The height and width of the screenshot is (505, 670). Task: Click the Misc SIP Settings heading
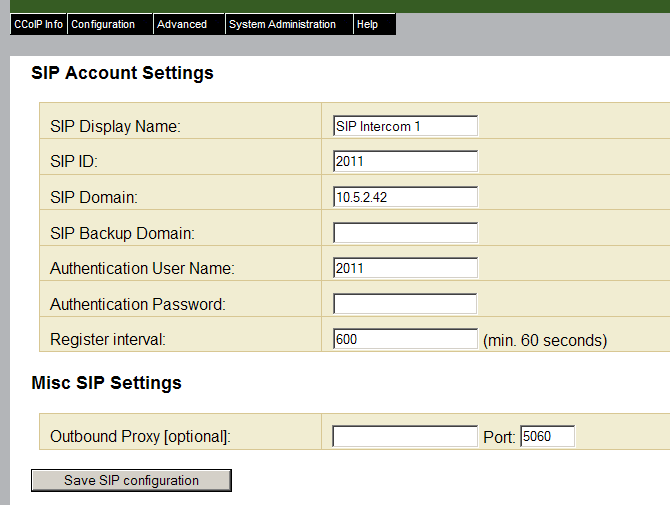pos(106,383)
